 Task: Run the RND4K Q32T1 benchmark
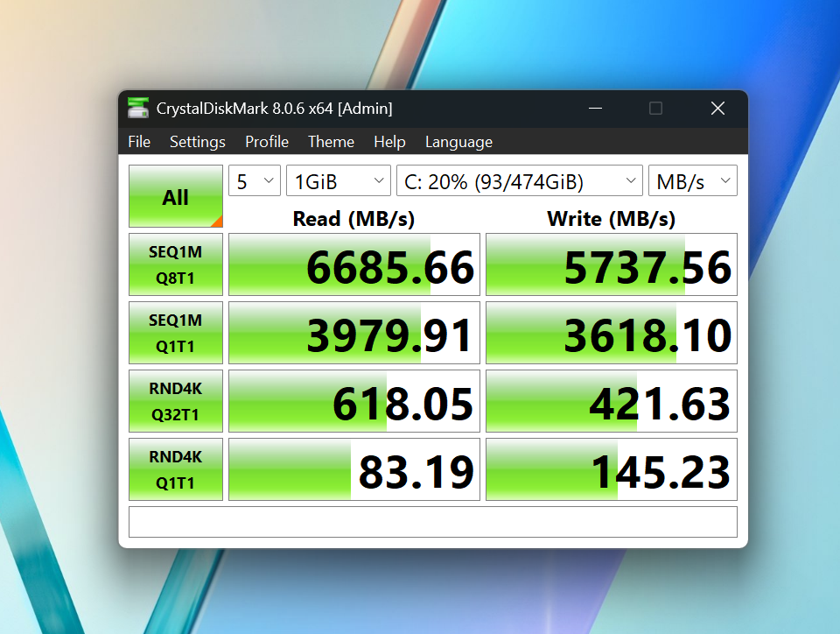pyautogui.click(x=176, y=401)
